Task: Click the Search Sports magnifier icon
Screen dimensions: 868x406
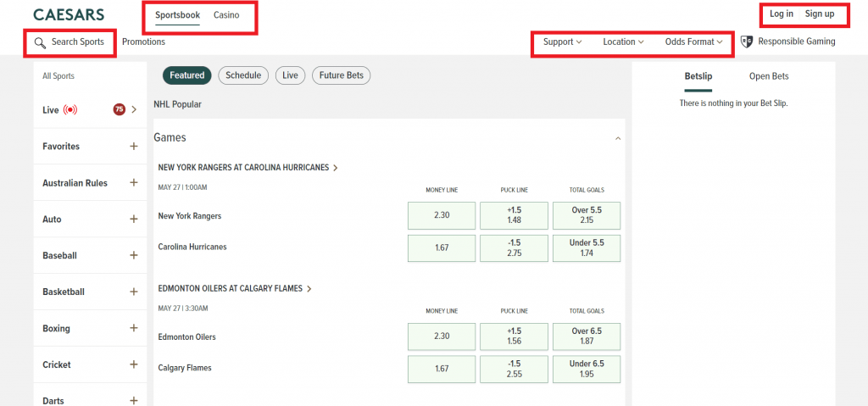Action: click(x=40, y=43)
